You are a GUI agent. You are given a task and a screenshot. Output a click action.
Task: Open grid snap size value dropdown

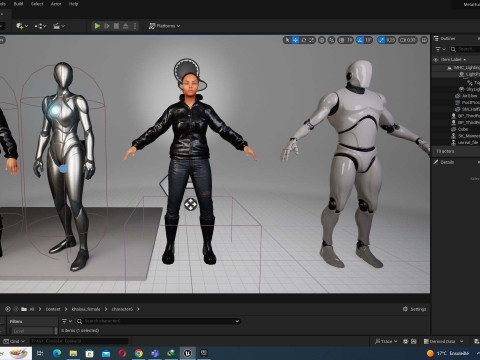[x=349, y=40]
